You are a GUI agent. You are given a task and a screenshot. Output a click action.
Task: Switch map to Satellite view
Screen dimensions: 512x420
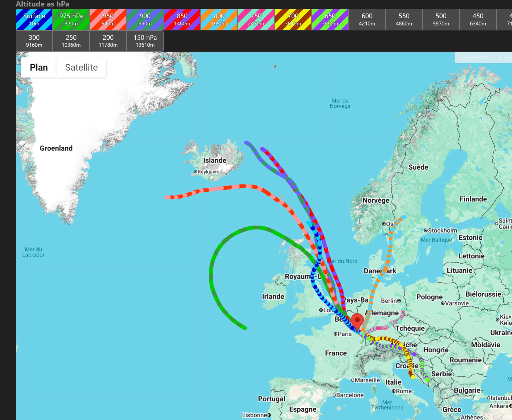pos(81,67)
